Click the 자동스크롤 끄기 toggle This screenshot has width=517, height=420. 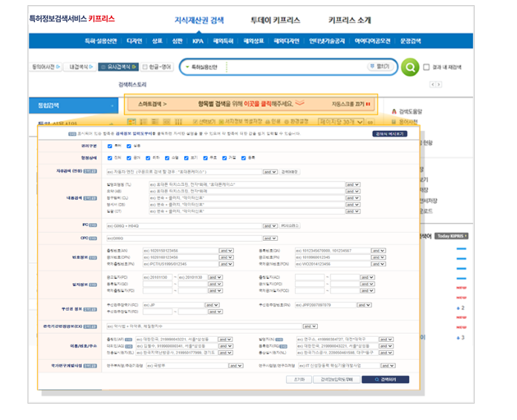point(351,105)
